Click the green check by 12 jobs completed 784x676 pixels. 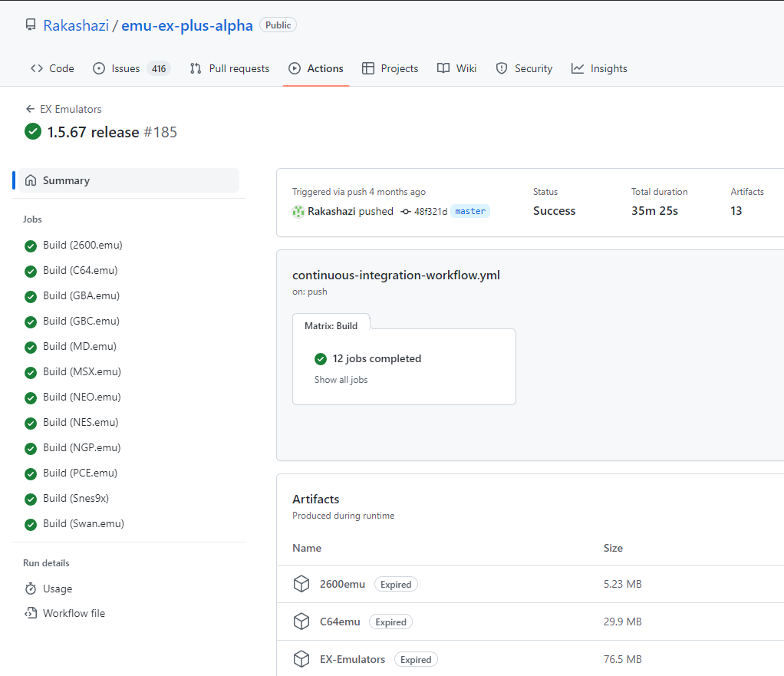(321, 359)
